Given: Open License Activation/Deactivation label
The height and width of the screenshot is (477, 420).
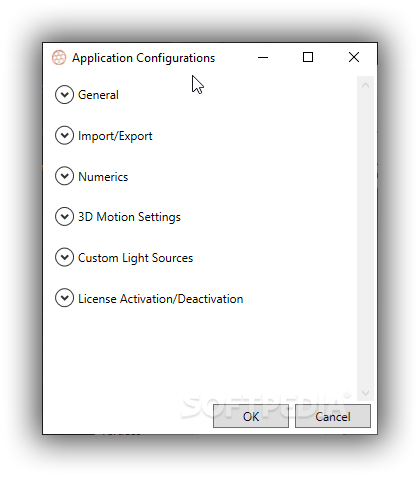Looking at the screenshot, I should [161, 299].
